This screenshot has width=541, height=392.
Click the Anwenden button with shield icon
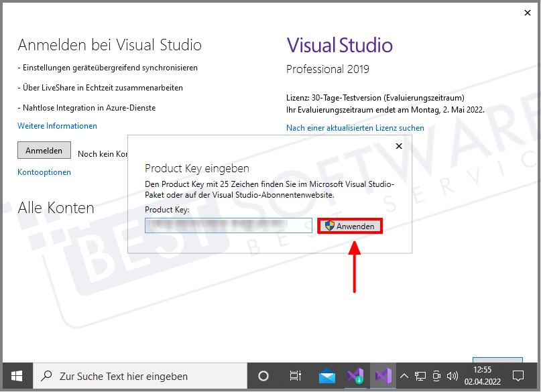tap(349, 225)
